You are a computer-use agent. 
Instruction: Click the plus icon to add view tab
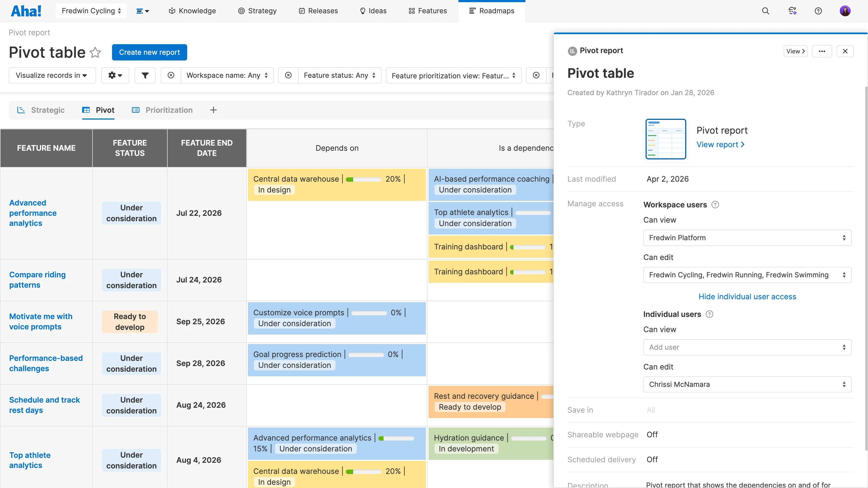click(x=213, y=110)
